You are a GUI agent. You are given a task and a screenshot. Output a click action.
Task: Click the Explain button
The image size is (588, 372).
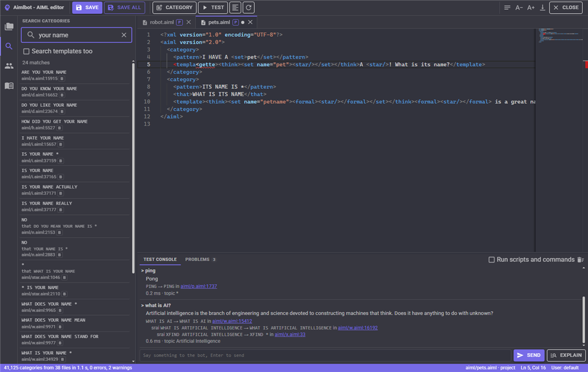[x=566, y=355]
